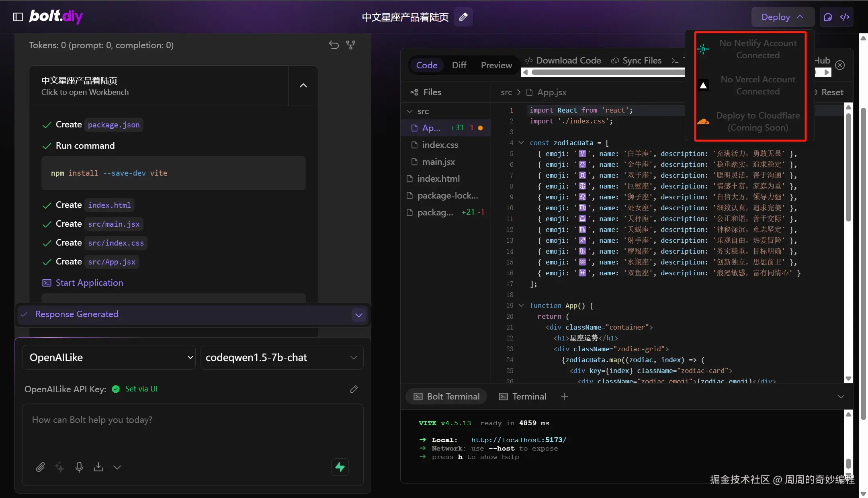The height and width of the screenshot is (498, 868).
Task: Open the OpenAILike provider dropdown
Action: click(108, 357)
